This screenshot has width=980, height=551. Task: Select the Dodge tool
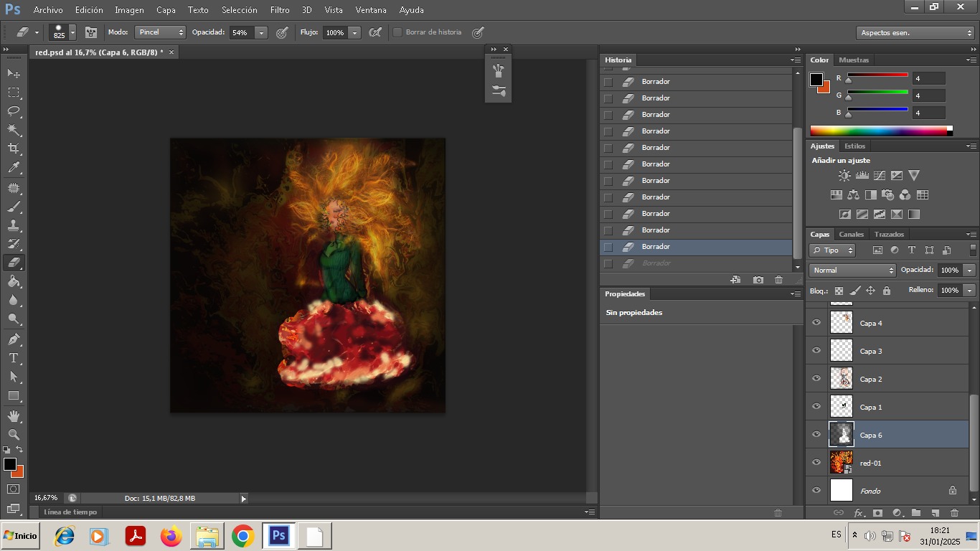[x=14, y=319]
